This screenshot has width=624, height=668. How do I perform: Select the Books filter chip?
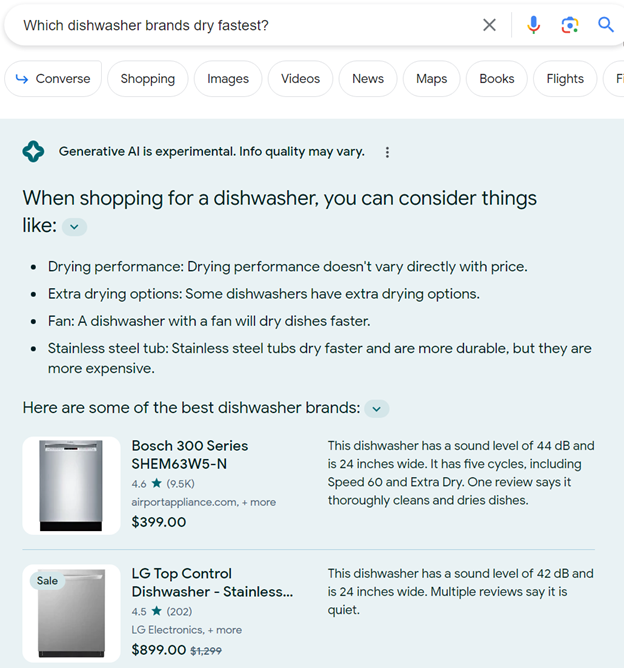tap(496, 79)
